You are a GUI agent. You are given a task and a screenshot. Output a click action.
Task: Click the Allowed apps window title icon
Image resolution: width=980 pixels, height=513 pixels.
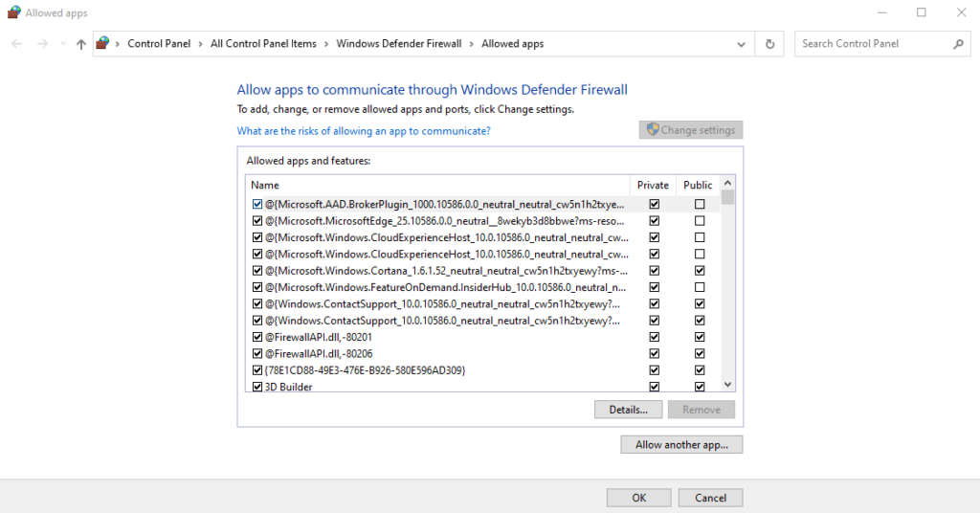13,12
